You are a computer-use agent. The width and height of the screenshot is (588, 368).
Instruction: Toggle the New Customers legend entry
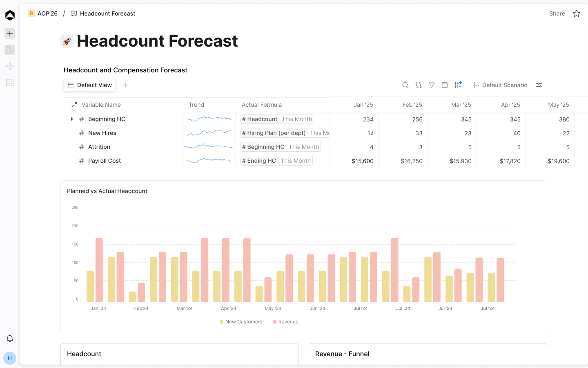point(241,322)
